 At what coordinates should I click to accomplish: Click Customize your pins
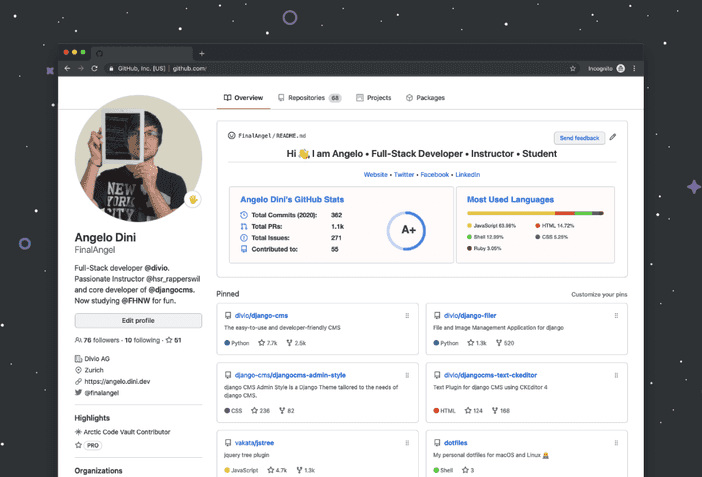(599, 295)
